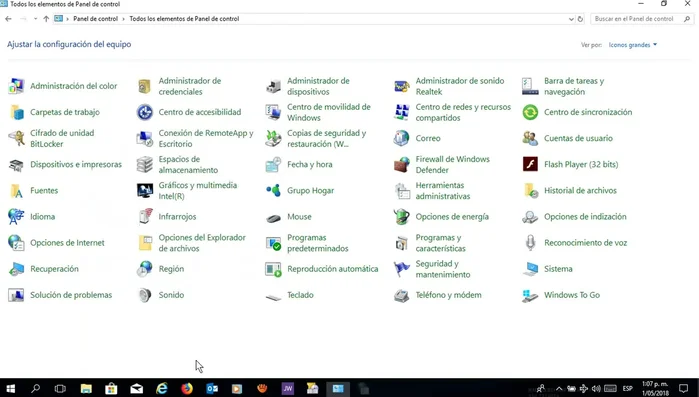The height and width of the screenshot is (397, 699).
Task: Open the Sonido speaker icon
Action: [x=144, y=295]
